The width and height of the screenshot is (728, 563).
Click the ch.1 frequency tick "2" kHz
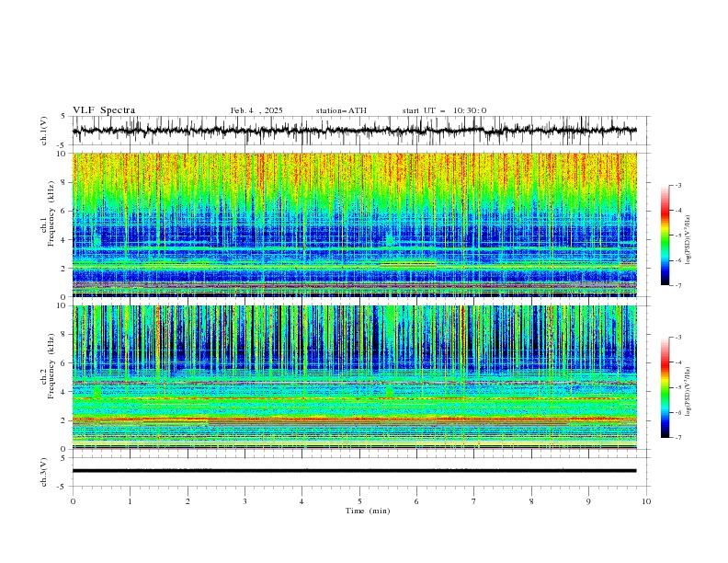[64, 269]
